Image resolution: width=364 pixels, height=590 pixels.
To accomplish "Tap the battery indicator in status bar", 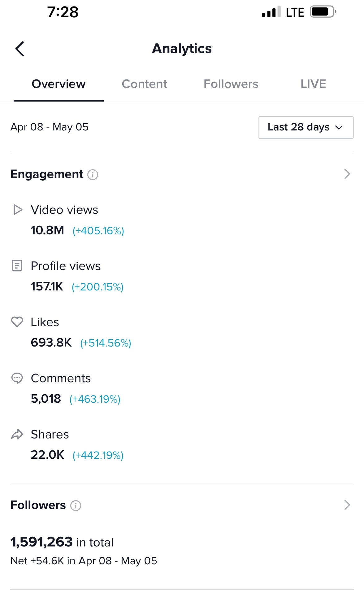I will [x=323, y=12].
